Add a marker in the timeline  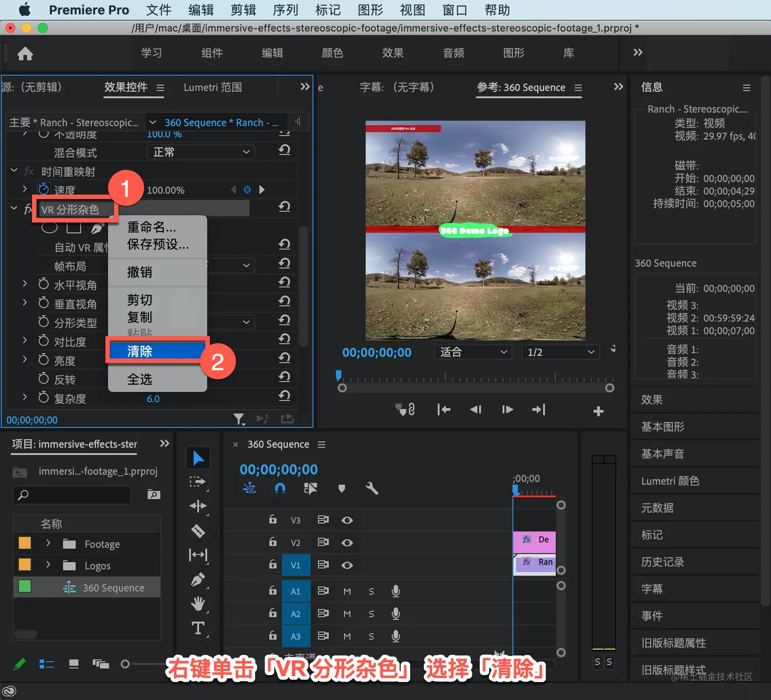click(x=342, y=489)
